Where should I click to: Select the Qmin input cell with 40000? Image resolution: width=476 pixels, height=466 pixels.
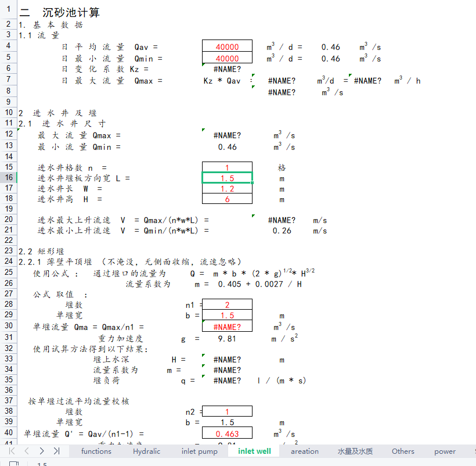pyautogui.click(x=227, y=58)
